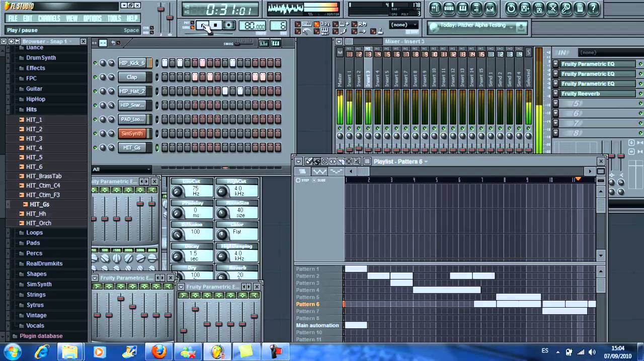Open the keyboard editor in step sequencer
The width and height of the screenshot is (644, 361).
pos(275,44)
